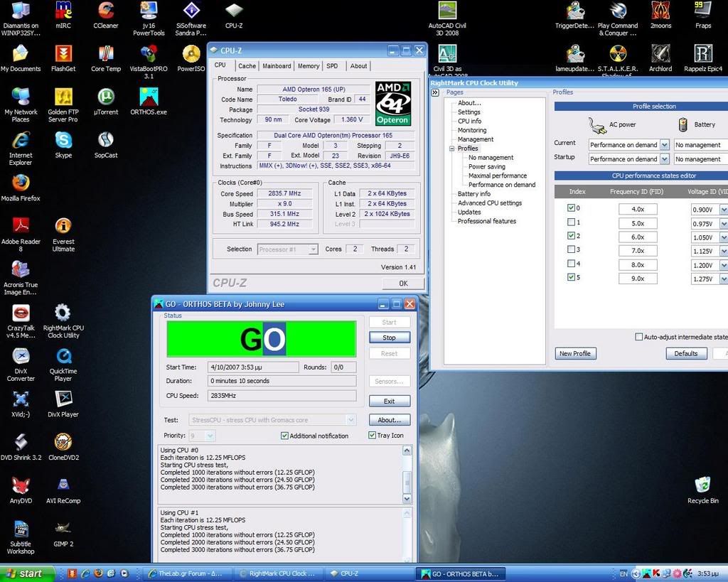The image size is (728, 582).
Task: Toggle Auto-adjust intermediate states checkbox
Action: [639, 337]
